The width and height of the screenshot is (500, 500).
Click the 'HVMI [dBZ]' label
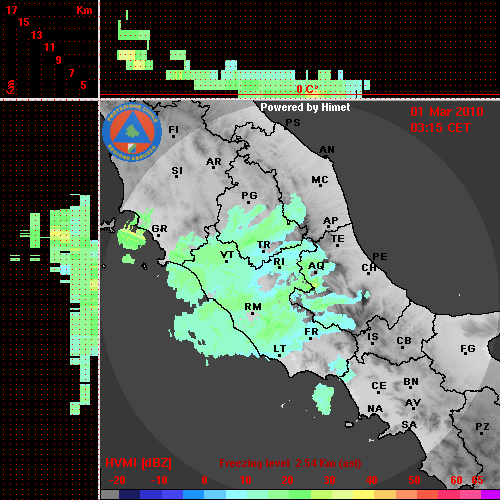point(138,463)
